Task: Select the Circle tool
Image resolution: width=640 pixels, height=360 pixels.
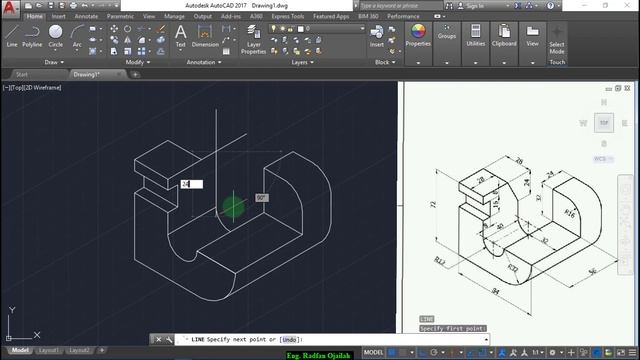Action: [x=56, y=36]
